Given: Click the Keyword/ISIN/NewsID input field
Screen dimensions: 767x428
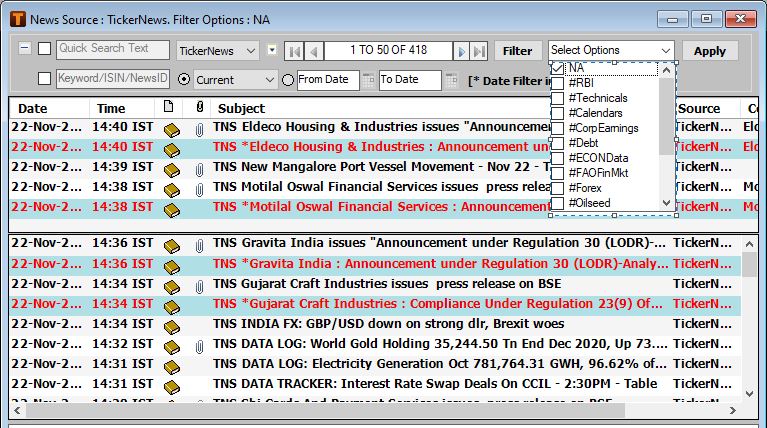Looking at the screenshot, I should click(x=113, y=79).
